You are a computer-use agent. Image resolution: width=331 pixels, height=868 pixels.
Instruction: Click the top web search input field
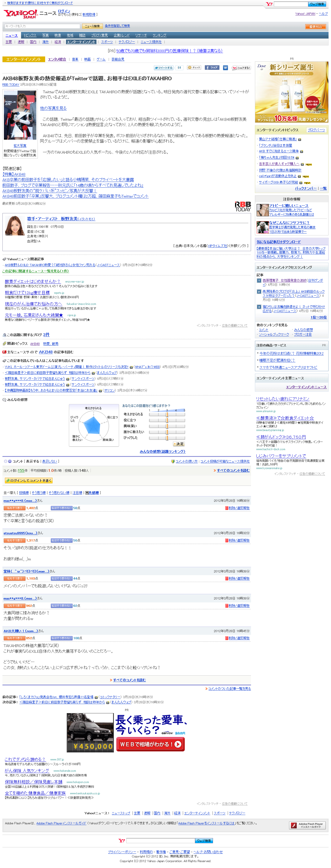coord(291,4)
